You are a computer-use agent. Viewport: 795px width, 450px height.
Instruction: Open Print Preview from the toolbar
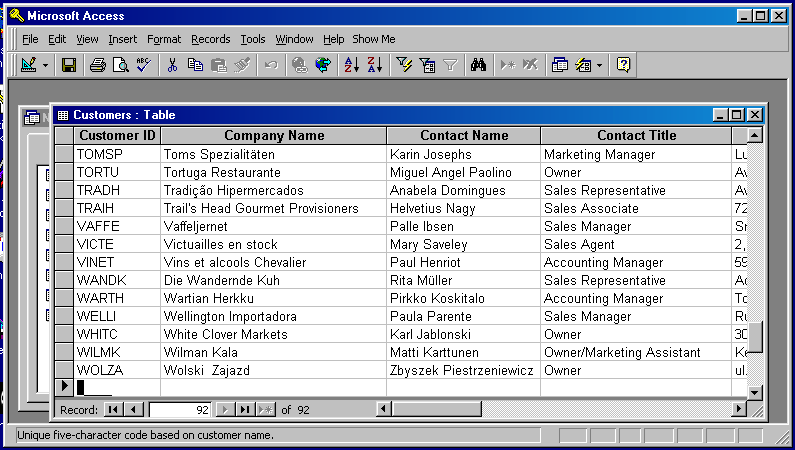[x=120, y=65]
